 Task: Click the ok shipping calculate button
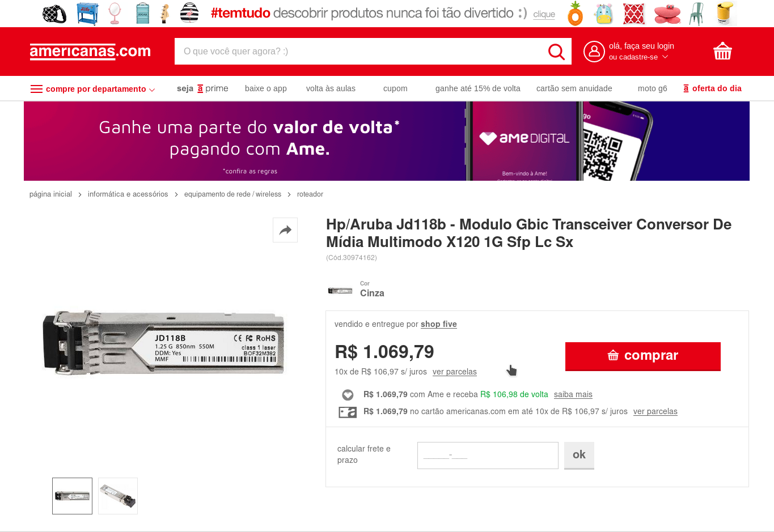[x=579, y=456]
